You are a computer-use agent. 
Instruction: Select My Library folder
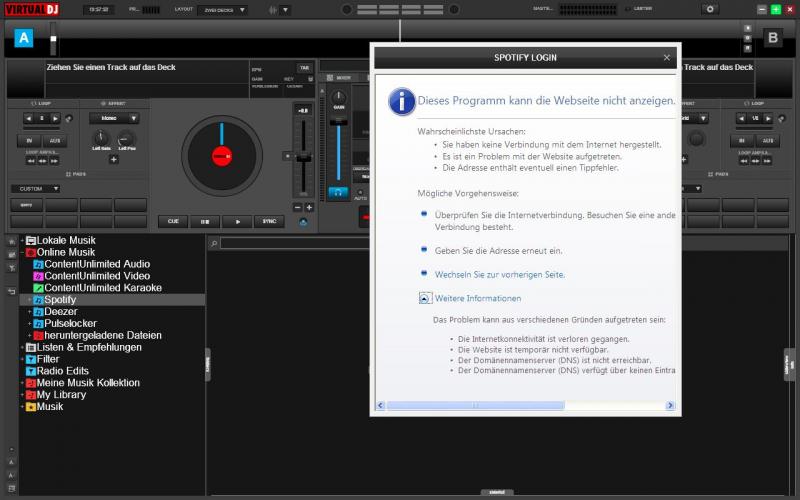pyautogui.click(x=56, y=395)
